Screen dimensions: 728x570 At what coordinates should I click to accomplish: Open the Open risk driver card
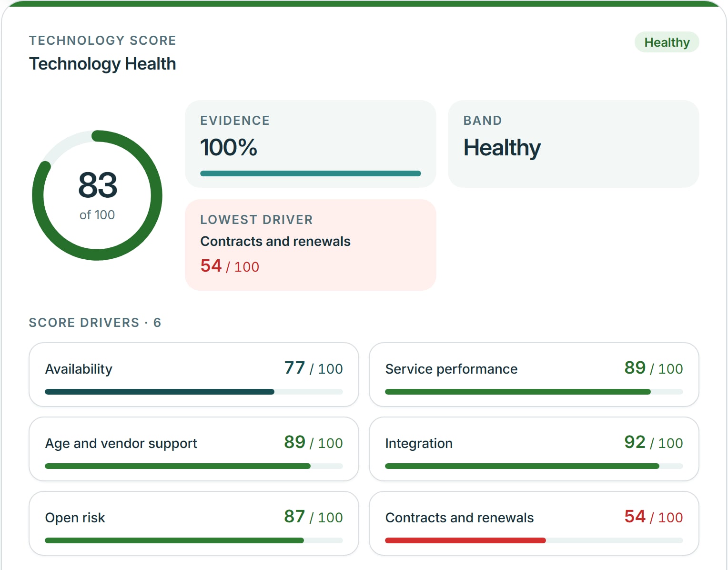click(194, 523)
